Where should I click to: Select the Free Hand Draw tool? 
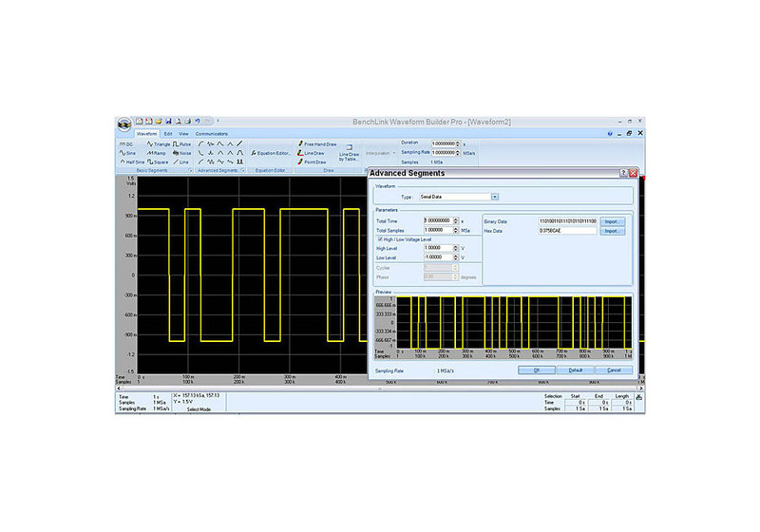coord(317,143)
